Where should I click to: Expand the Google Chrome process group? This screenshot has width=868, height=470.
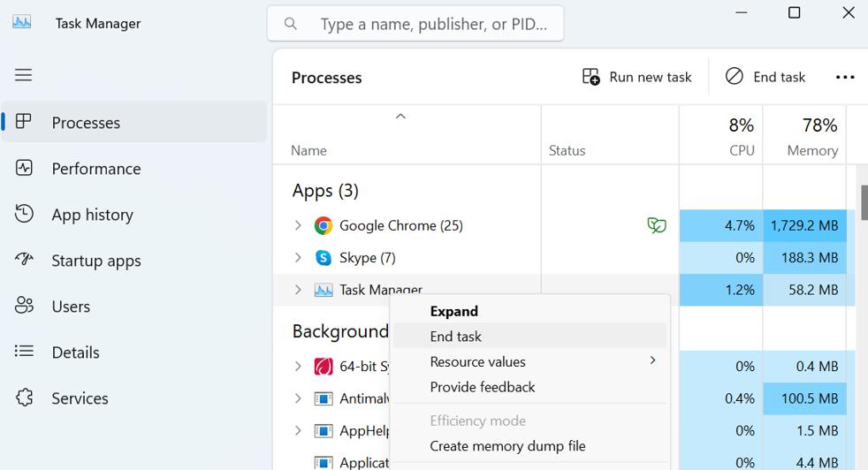pyautogui.click(x=298, y=225)
